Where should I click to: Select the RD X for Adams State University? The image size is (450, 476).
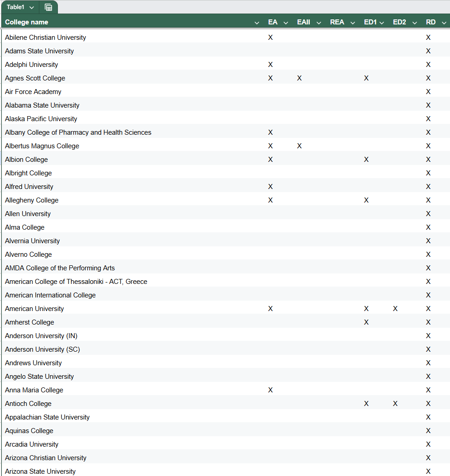point(428,51)
